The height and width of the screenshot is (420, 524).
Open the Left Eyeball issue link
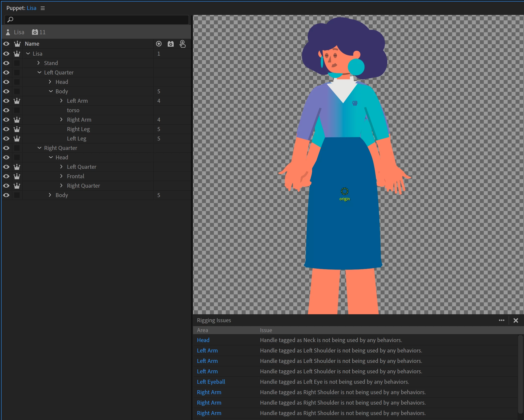tap(211, 382)
